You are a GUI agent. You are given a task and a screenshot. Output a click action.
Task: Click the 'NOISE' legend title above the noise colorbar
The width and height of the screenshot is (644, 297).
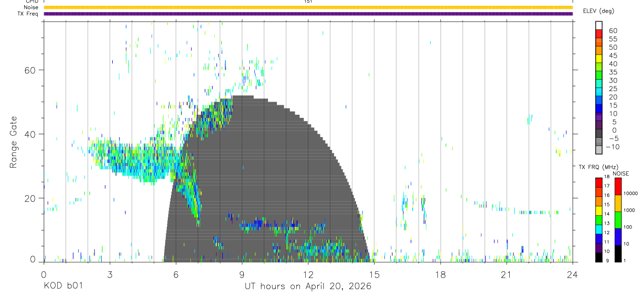point(621,173)
